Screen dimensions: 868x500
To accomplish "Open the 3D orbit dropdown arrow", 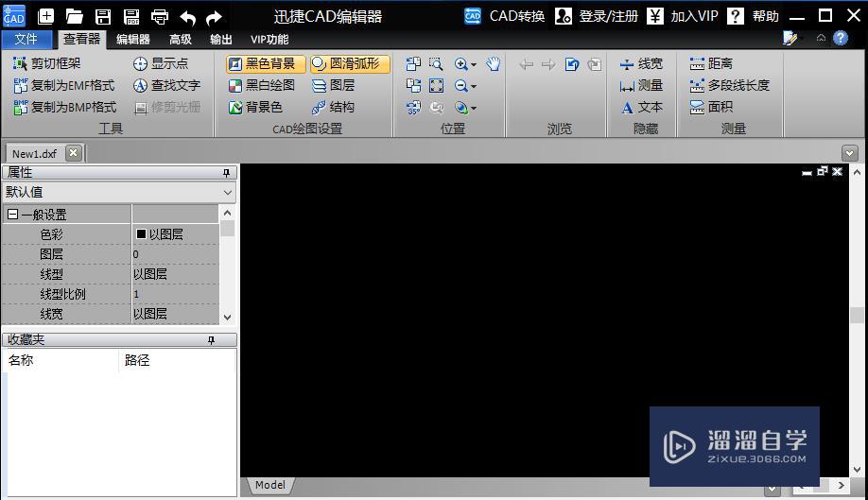I will click(x=474, y=109).
